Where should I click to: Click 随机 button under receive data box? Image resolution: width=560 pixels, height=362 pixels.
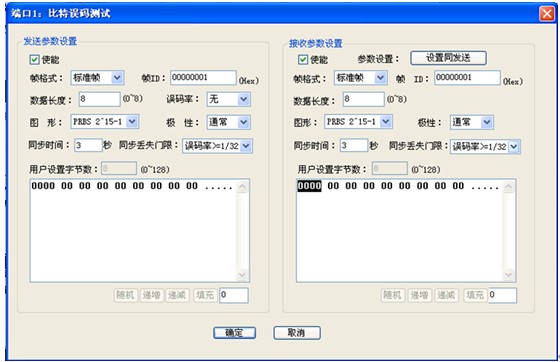pyautogui.click(x=393, y=295)
